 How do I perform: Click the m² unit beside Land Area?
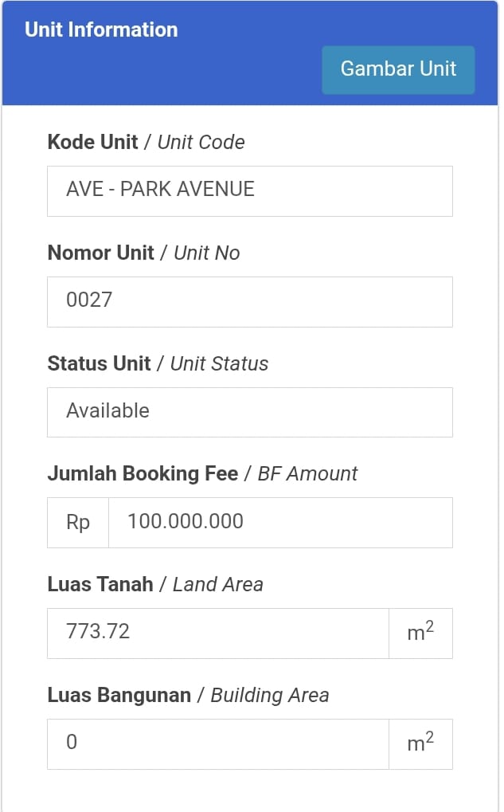420,634
